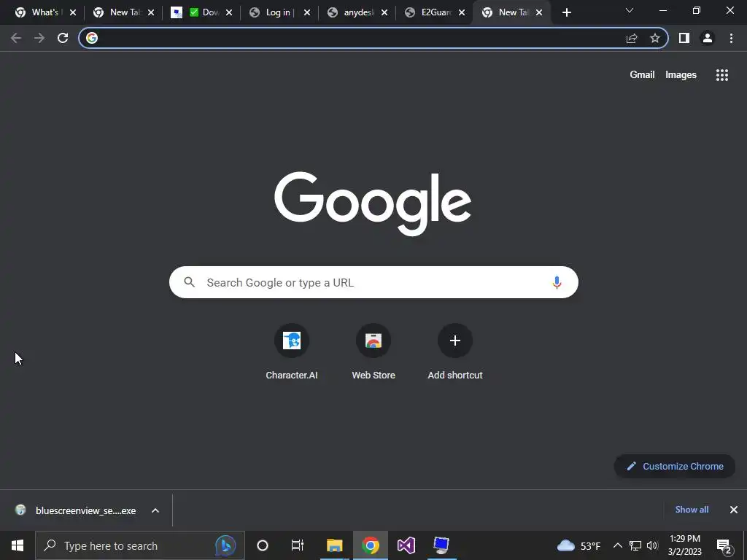
Task: Open Visual Studio from taskbar
Action: pyautogui.click(x=406, y=545)
